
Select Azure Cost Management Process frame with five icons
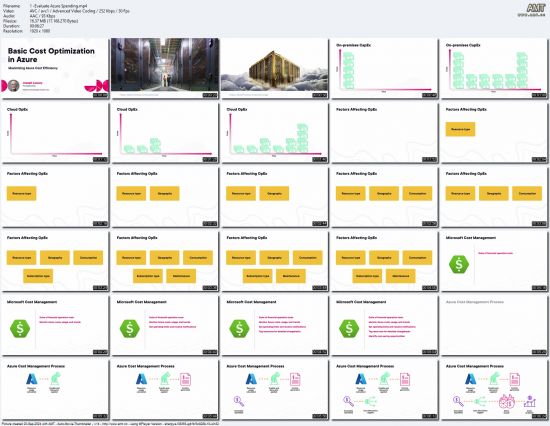(x=385, y=390)
